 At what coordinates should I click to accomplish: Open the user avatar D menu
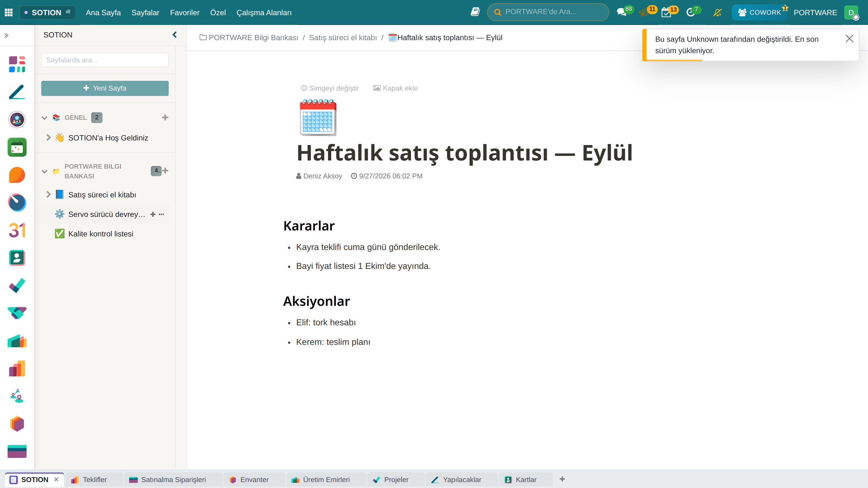[851, 12]
